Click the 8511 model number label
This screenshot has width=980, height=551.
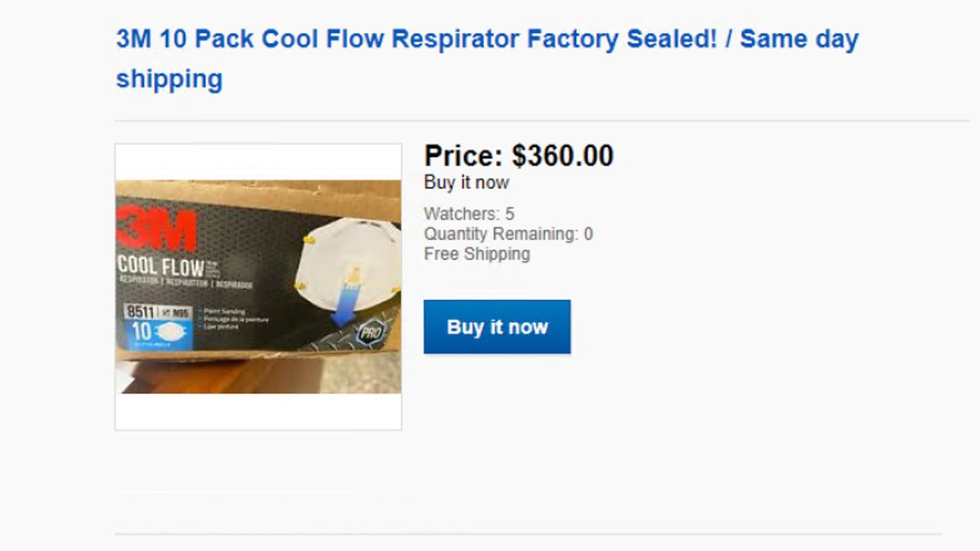click(x=140, y=312)
